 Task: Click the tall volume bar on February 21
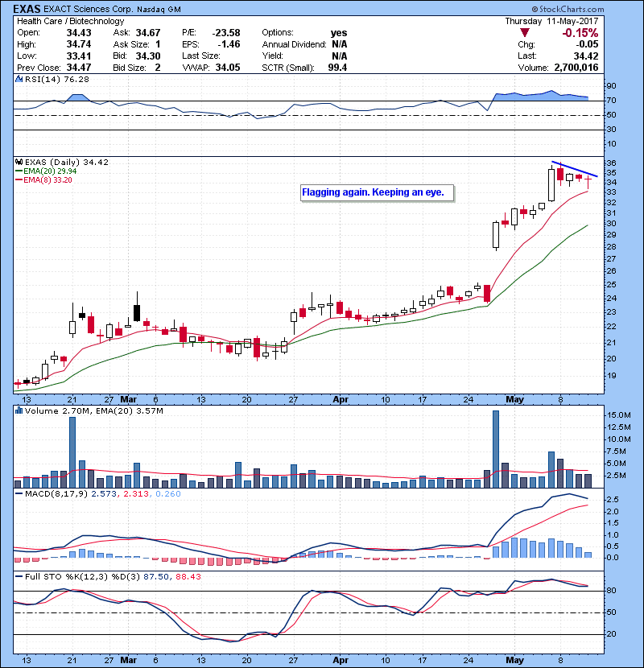point(72,452)
